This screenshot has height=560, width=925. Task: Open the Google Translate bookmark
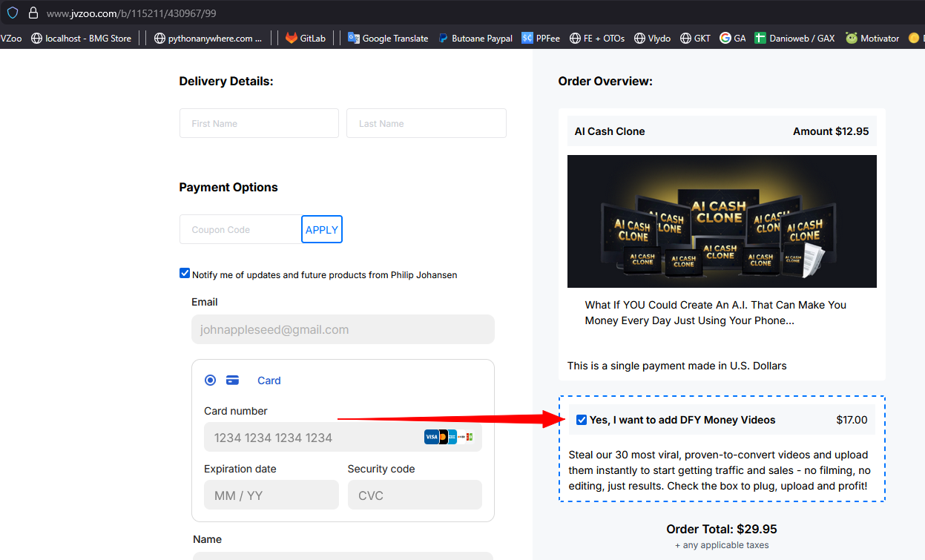(x=388, y=38)
